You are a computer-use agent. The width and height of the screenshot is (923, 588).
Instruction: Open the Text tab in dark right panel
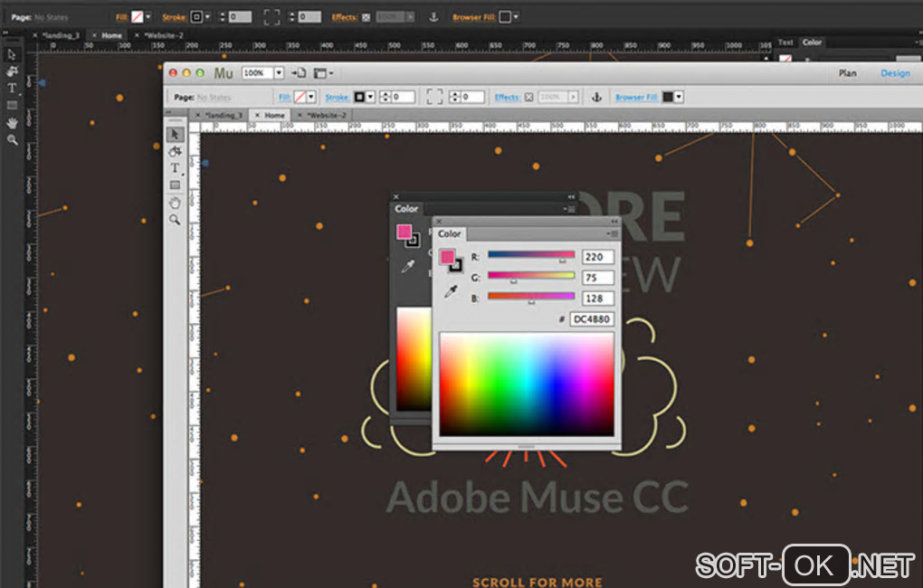click(x=785, y=43)
